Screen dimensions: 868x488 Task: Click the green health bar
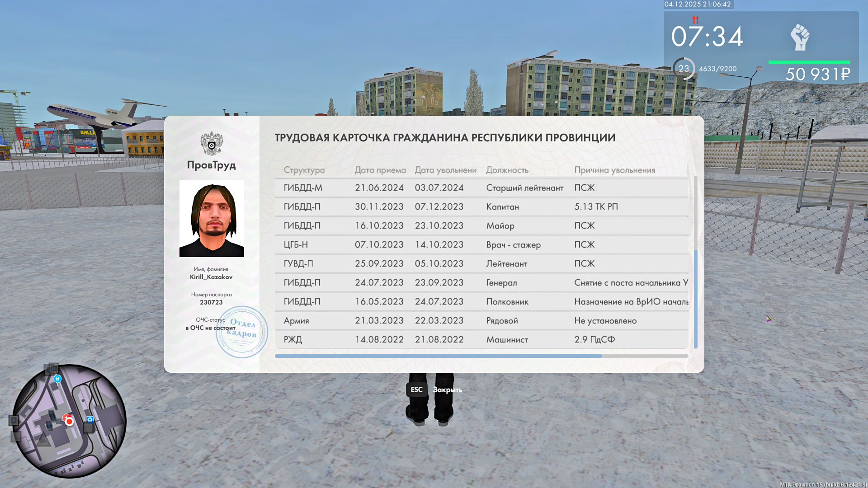point(809,62)
